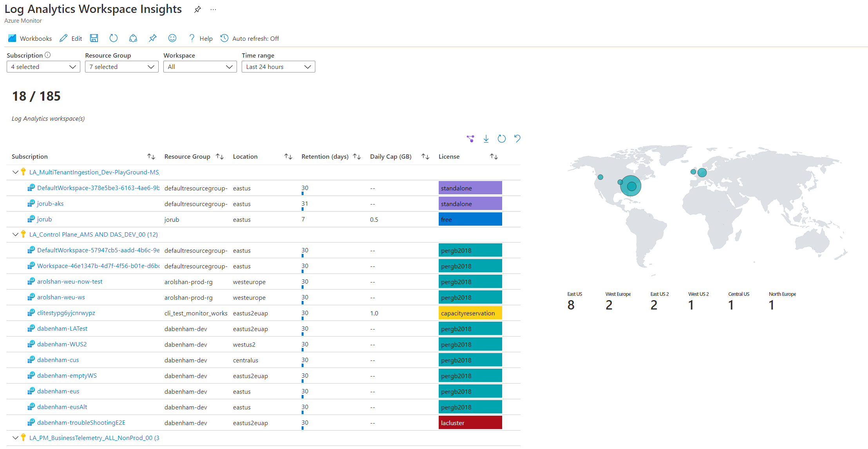Click the Daily Cap GB sort toggle
The height and width of the screenshot is (449, 868).
tap(426, 157)
